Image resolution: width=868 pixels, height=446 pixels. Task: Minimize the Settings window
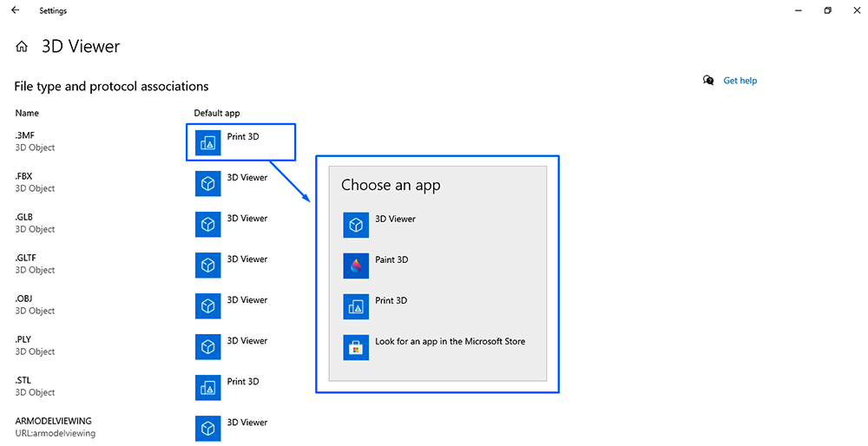(799, 10)
